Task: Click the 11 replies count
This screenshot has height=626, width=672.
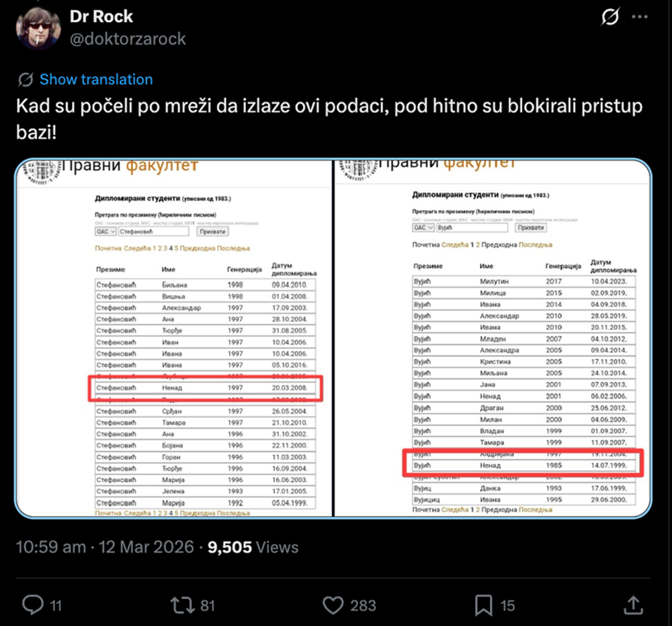Action: pos(55,605)
